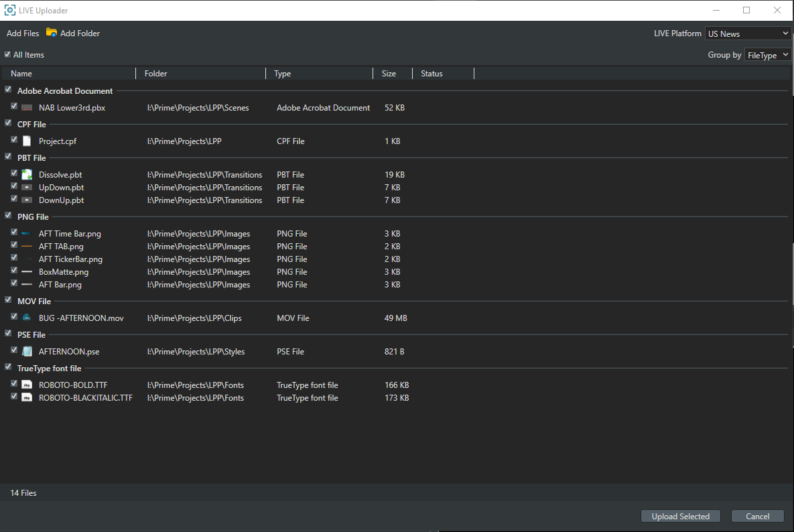
Task: Click the AFTERNOON.pse file icon
Action: click(x=27, y=352)
